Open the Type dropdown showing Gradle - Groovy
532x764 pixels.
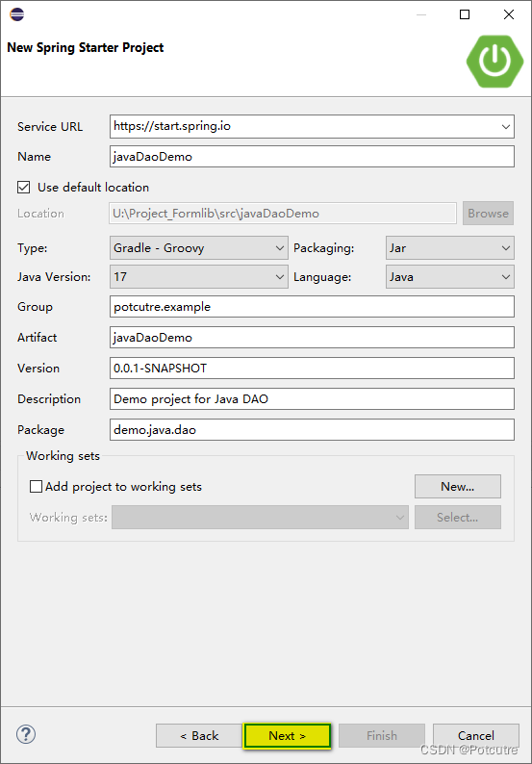pyautogui.click(x=199, y=248)
